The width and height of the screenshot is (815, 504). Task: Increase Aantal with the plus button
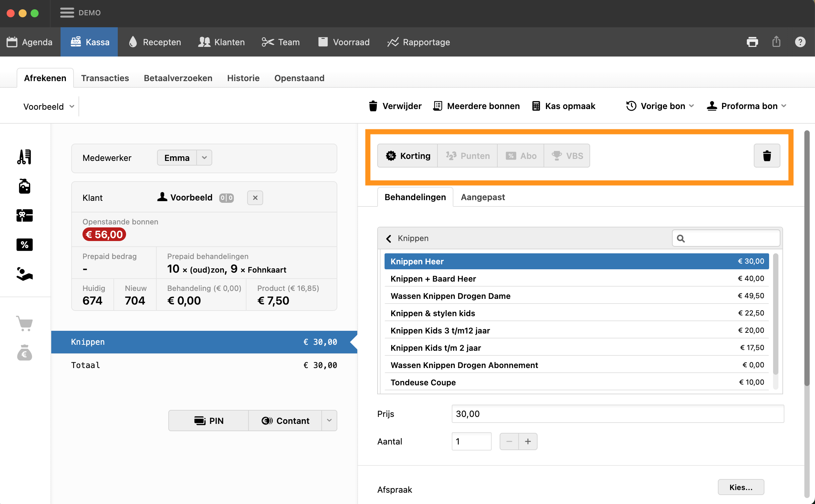point(528,441)
